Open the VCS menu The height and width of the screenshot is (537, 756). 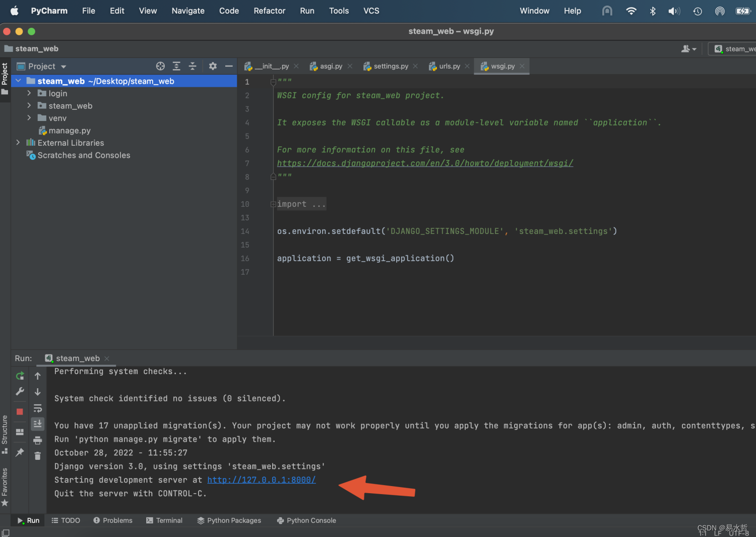click(x=371, y=11)
